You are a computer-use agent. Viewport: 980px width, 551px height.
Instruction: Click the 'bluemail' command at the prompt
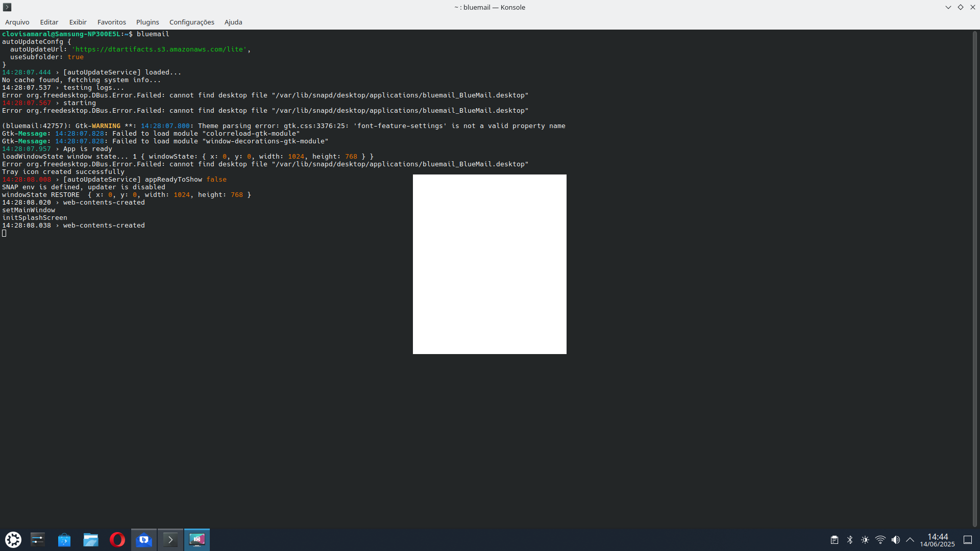153,34
